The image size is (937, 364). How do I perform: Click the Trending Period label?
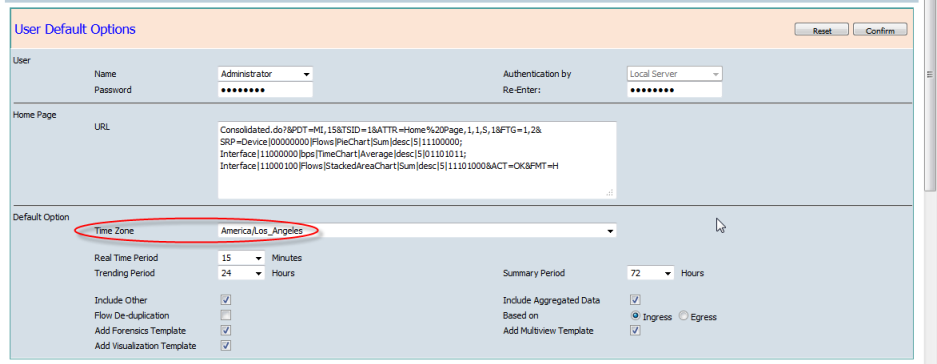124,273
